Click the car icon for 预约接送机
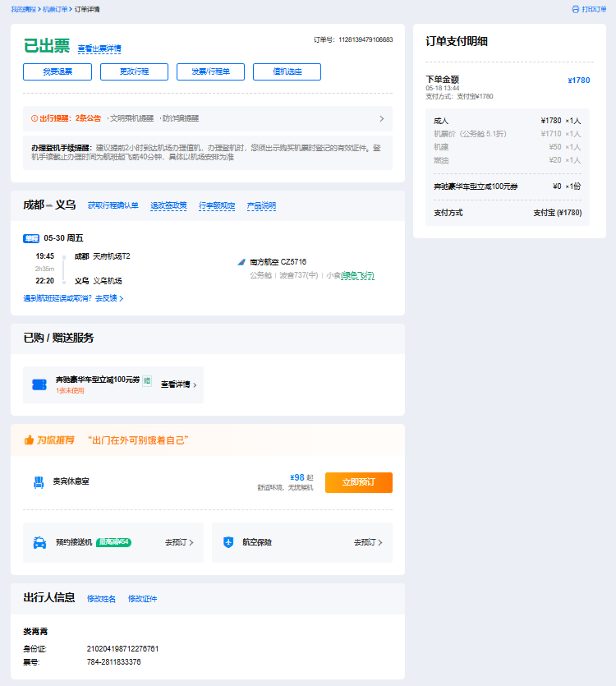Viewport: 616px width, 686px height. click(x=39, y=542)
